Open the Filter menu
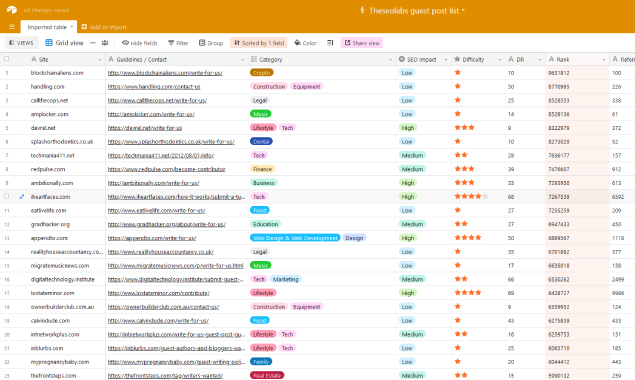This screenshot has width=635, height=380. [x=178, y=43]
